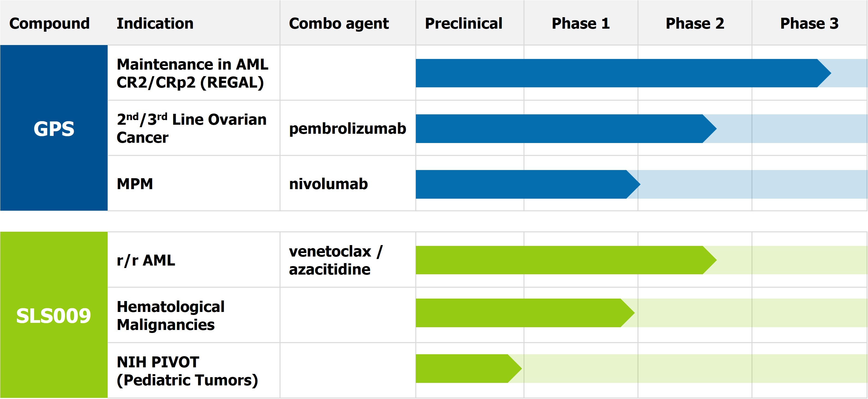
Task: Click the Phase 2 header
Action: (x=695, y=23)
